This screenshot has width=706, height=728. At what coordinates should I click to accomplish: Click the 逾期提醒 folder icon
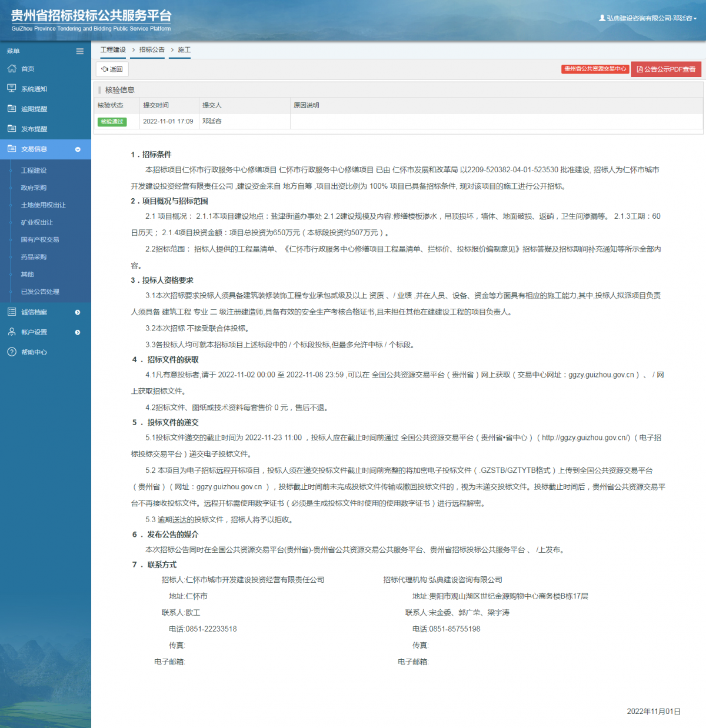pyautogui.click(x=12, y=108)
